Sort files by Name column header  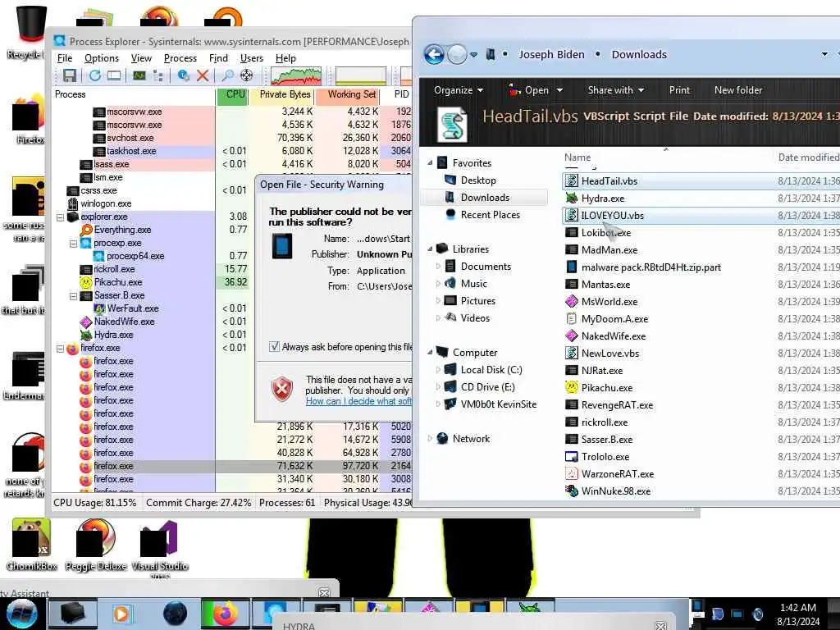(x=577, y=157)
